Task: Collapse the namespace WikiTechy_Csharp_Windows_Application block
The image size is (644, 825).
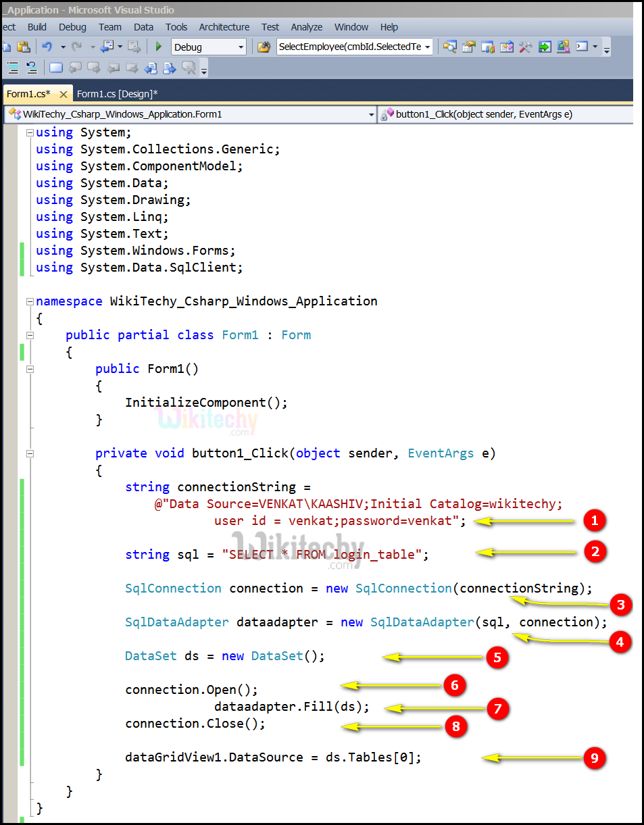Action: pyautogui.click(x=29, y=302)
